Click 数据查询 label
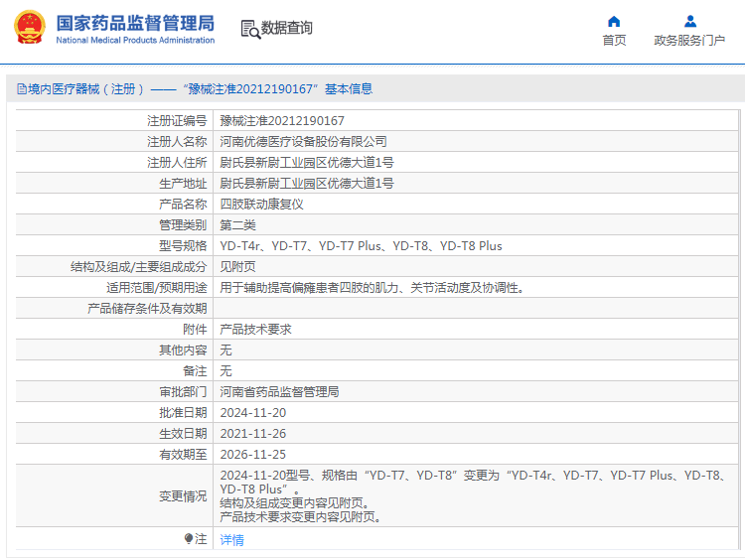745x560 pixels. tap(286, 28)
